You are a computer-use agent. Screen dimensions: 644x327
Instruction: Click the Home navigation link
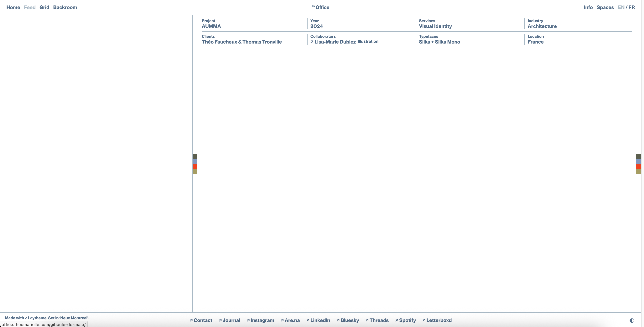point(13,7)
